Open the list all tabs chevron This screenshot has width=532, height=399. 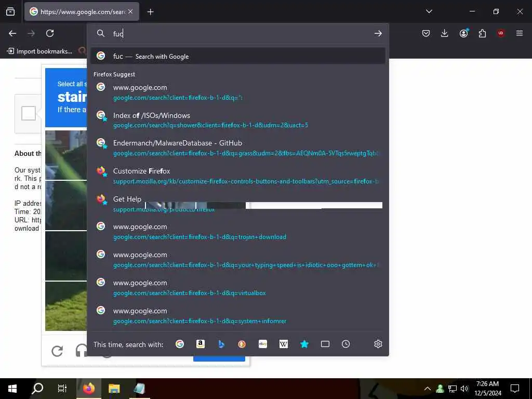(429, 11)
